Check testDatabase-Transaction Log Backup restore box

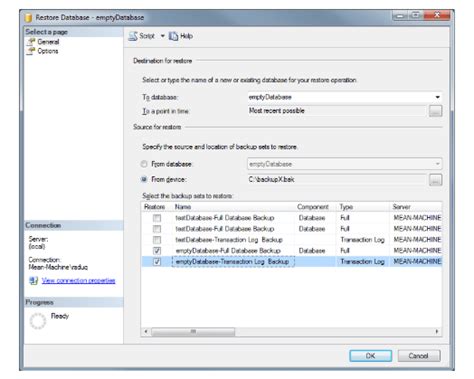157,240
